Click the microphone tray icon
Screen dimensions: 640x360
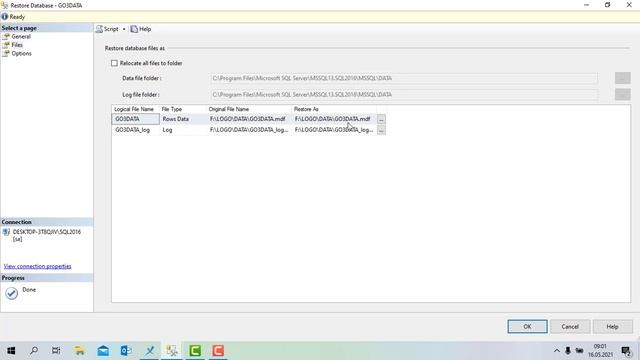coord(568,351)
